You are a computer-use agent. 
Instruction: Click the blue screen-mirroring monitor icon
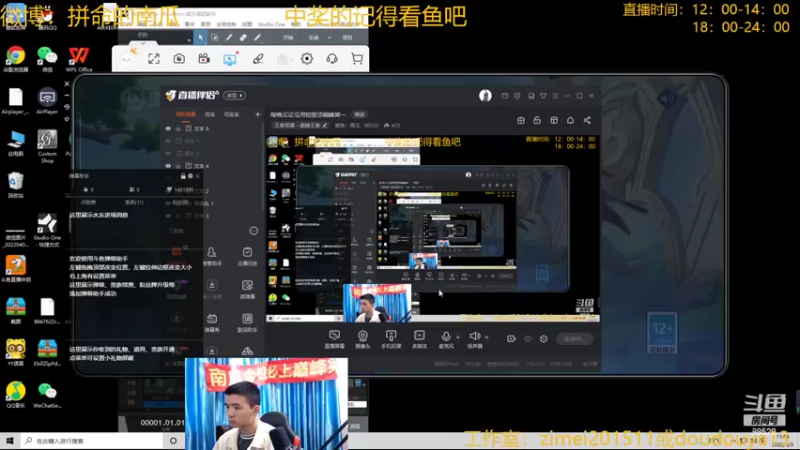click(x=230, y=59)
